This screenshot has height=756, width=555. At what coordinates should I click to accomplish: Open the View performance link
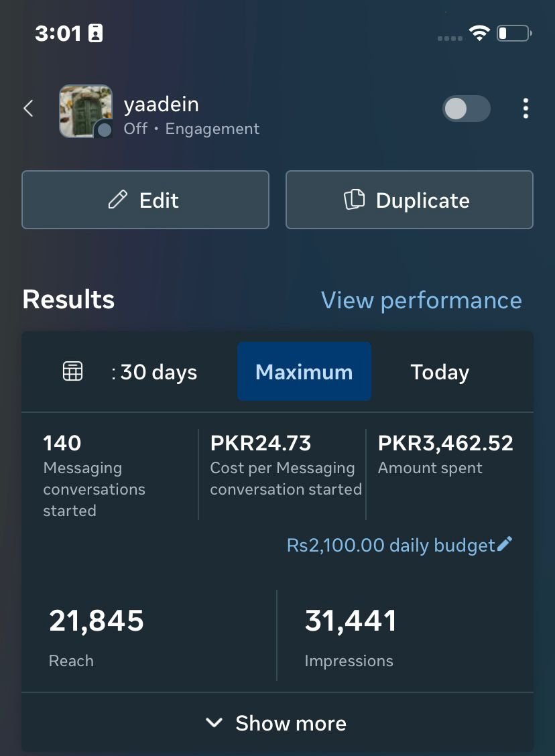[x=421, y=300]
